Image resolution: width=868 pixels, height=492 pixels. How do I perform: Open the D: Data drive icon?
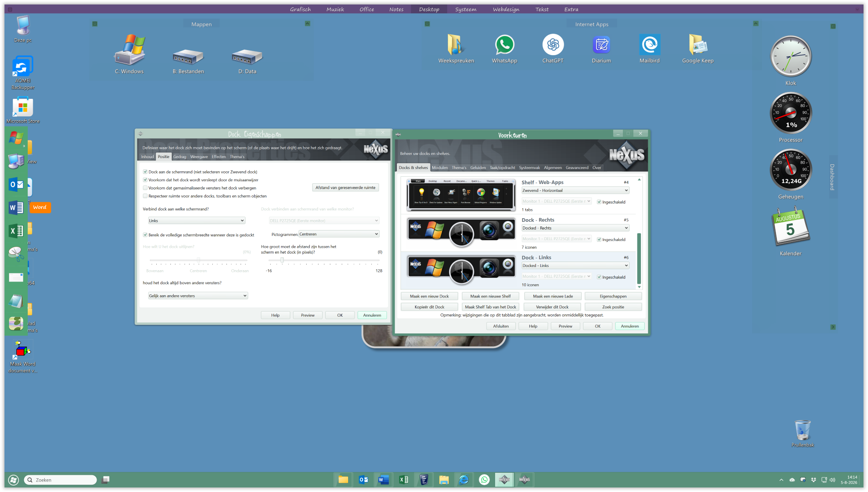click(x=247, y=61)
